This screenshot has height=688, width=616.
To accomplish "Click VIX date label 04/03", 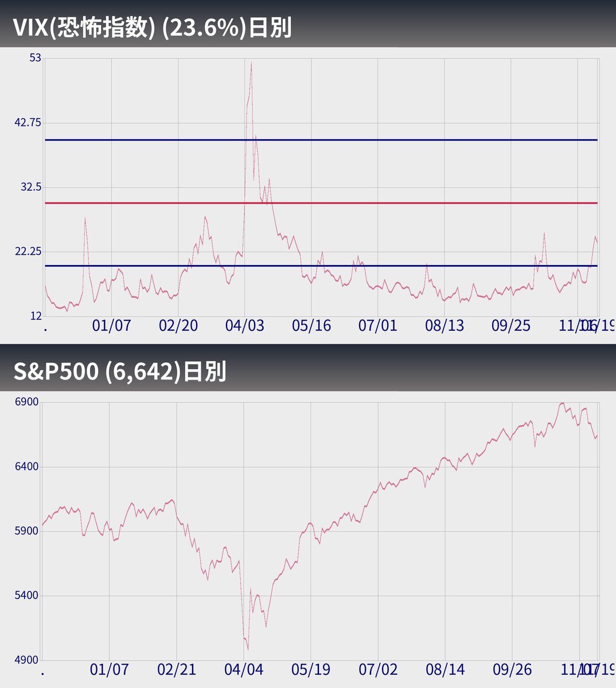I will pyautogui.click(x=245, y=326).
